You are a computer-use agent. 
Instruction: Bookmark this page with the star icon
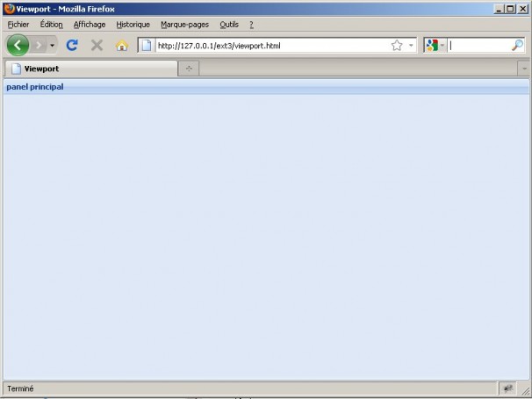[397, 45]
